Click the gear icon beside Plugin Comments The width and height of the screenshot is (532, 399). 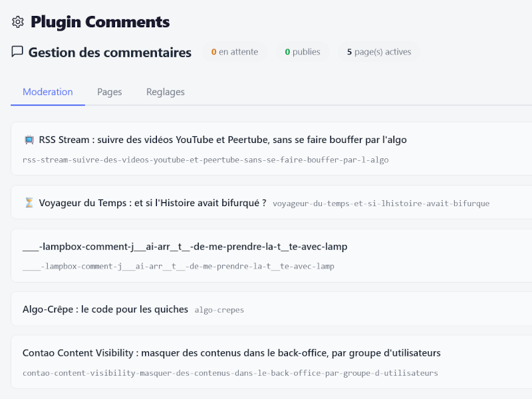[x=18, y=22]
